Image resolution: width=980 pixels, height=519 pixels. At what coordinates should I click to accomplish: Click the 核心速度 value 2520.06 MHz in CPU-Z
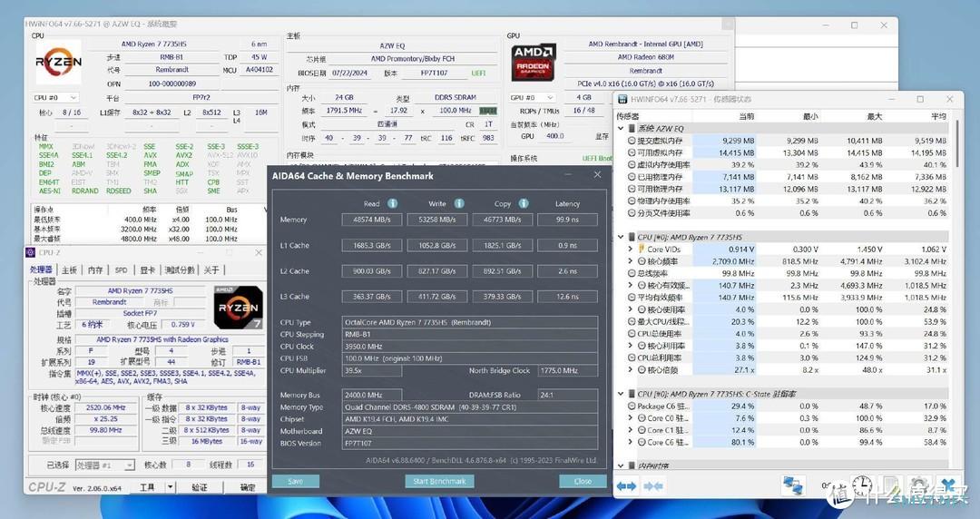[105, 407]
